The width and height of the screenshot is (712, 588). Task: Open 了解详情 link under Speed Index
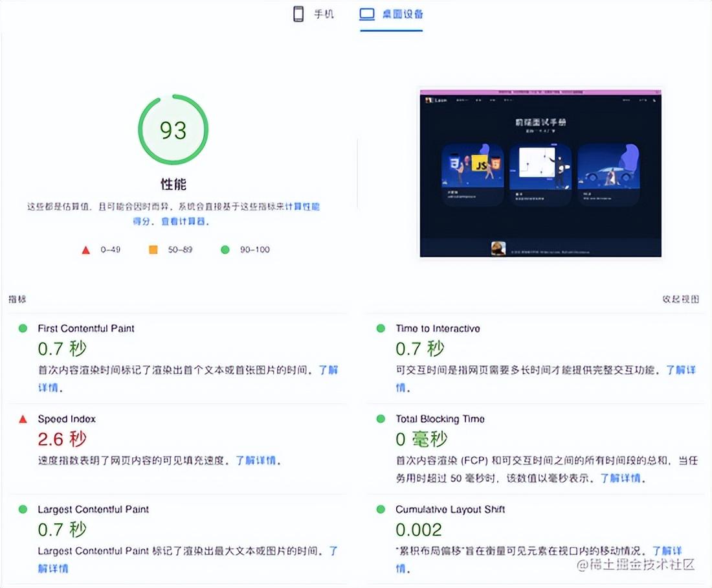point(256,460)
